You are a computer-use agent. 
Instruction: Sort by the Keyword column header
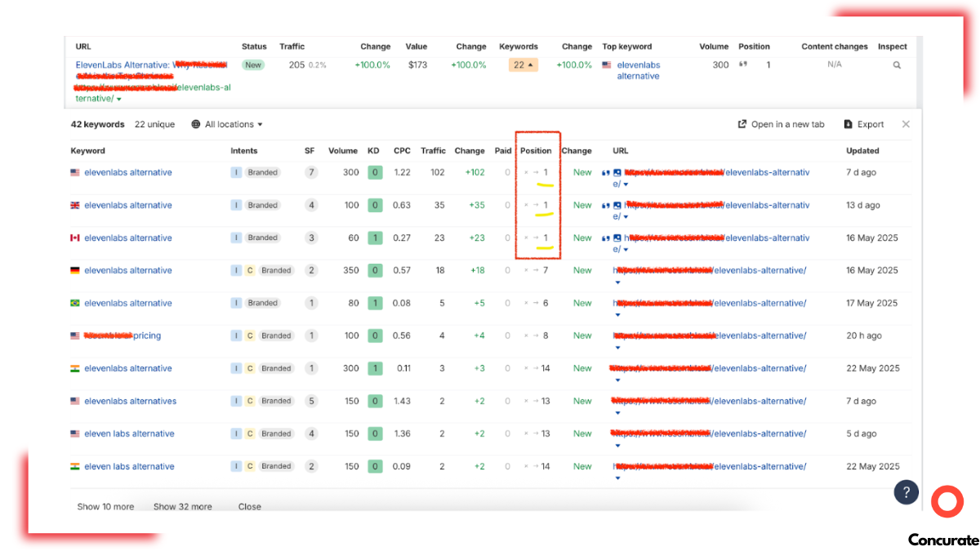click(x=88, y=150)
